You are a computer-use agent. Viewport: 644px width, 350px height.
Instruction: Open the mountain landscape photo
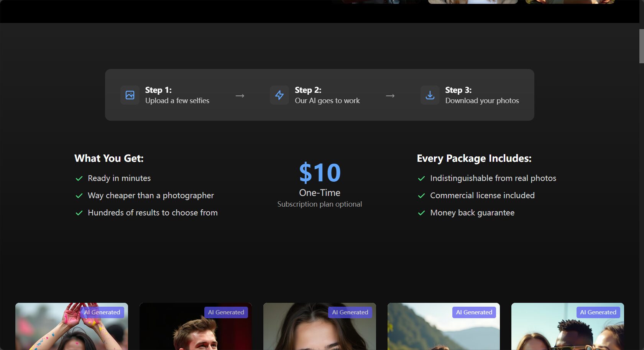click(x=444, y=327)
